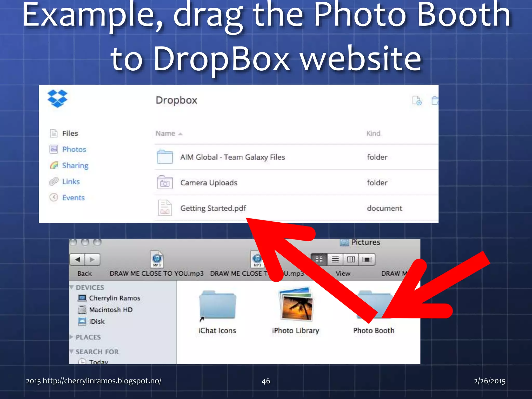This screenshot has height=399, width=532.
Task: Click the Cherrylin Ramos laptop icon
Action: coord(82,298)
